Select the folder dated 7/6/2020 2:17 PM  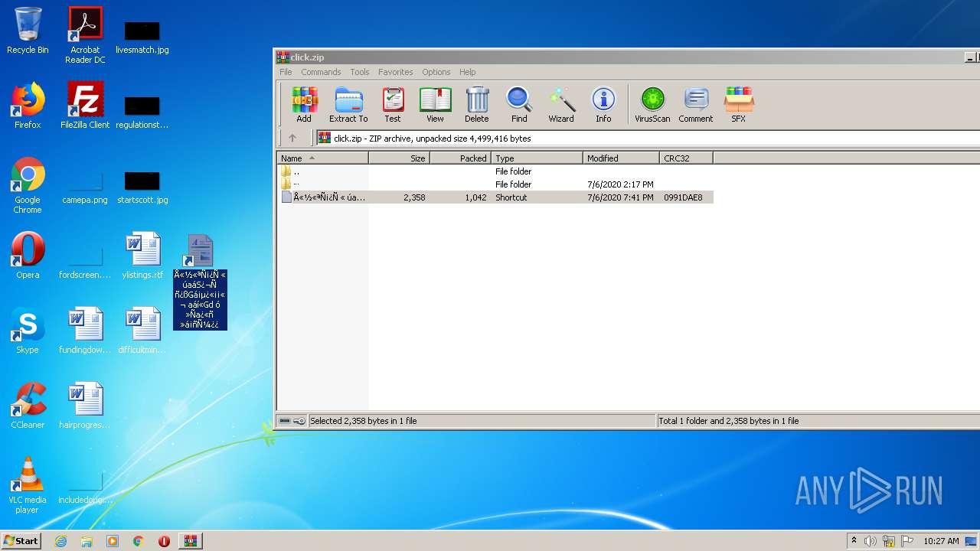495,184
